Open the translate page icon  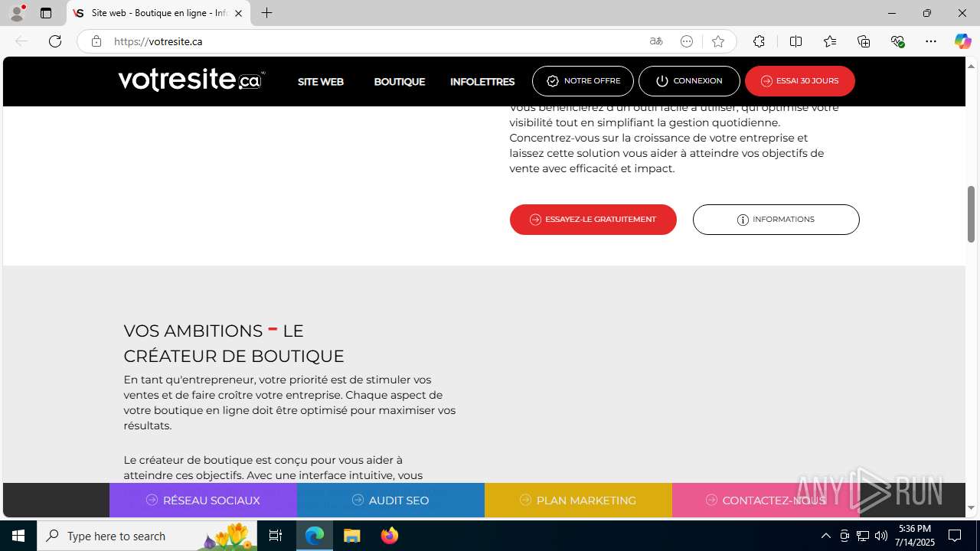click(656, 41)
